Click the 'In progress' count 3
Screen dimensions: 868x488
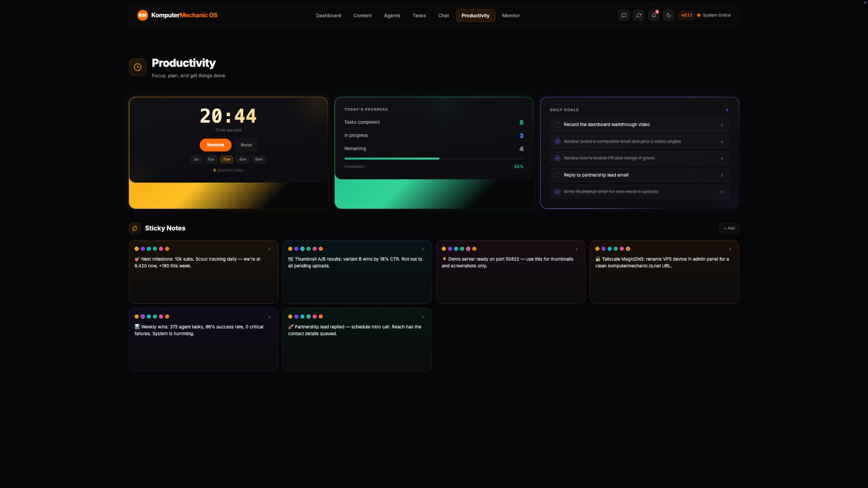521,136
